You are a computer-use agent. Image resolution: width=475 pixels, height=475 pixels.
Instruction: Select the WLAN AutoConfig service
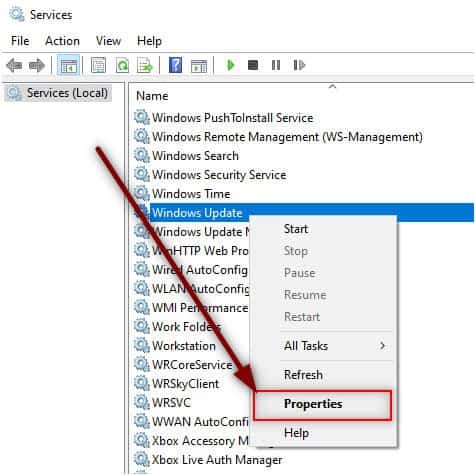(x=200, y=289)
